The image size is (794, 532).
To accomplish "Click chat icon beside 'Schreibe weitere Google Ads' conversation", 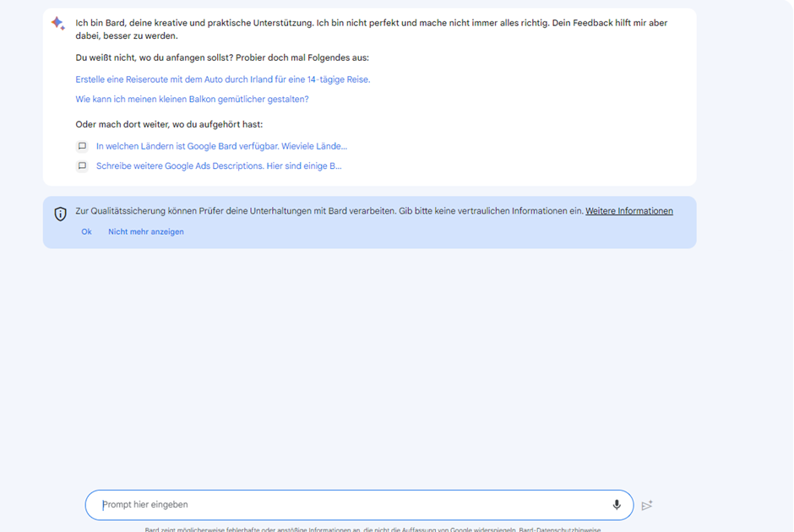I will click(82, 166).
